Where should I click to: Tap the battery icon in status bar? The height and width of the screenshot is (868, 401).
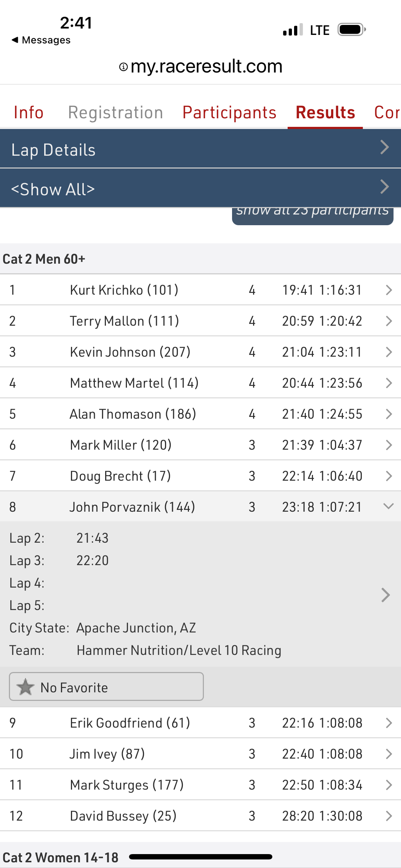351,30
